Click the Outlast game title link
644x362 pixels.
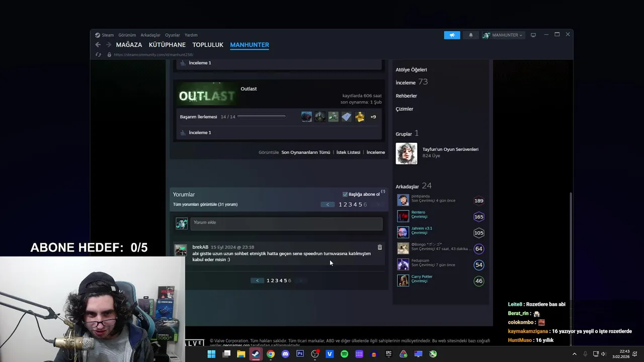249,88
